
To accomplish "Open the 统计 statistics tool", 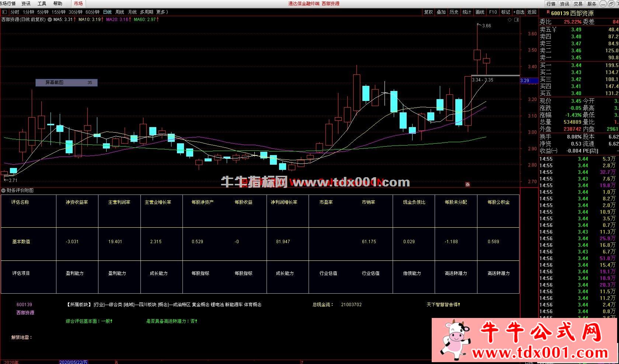I will click(467, 12).
